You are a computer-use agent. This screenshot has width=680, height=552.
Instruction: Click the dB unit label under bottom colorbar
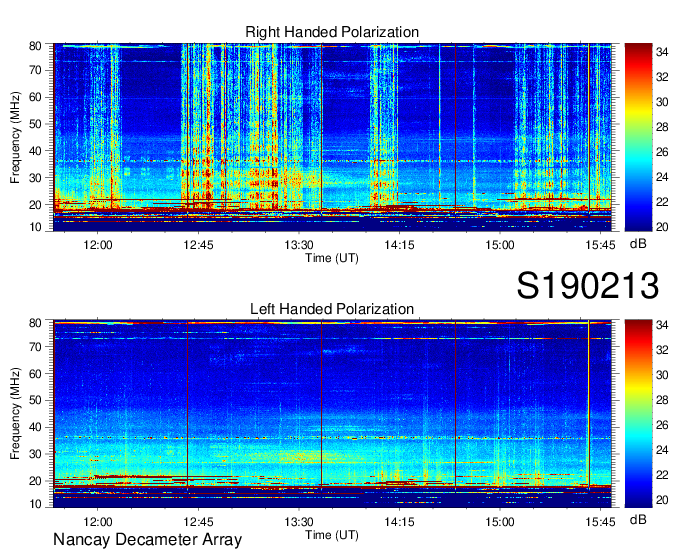638,520
